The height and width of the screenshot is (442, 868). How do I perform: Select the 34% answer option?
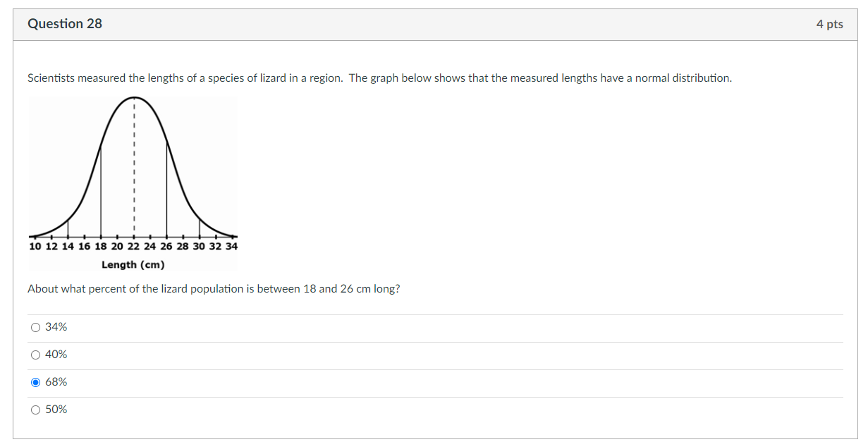click(x=35, y=326)
